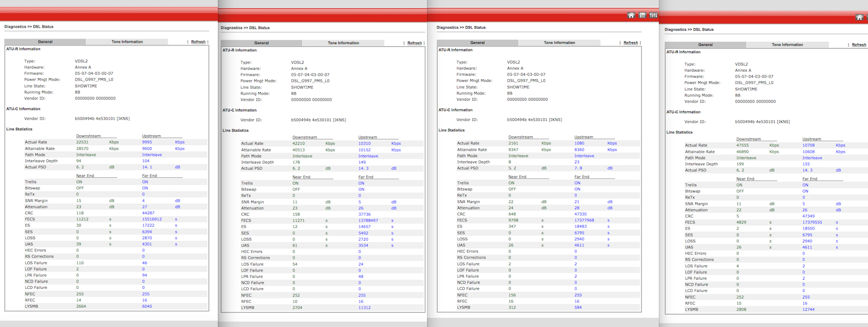
Task: Select General tab in the rightmost panel
Action: [705, 45]
